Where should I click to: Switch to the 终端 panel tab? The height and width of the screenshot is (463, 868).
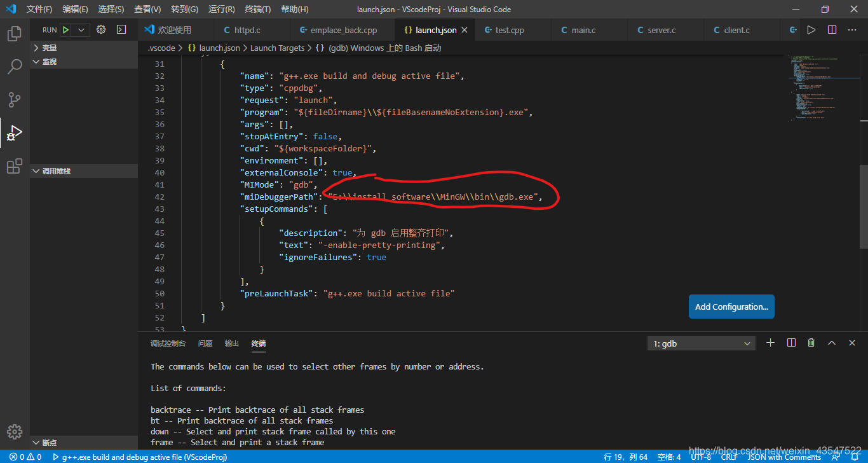coord(259,343)
